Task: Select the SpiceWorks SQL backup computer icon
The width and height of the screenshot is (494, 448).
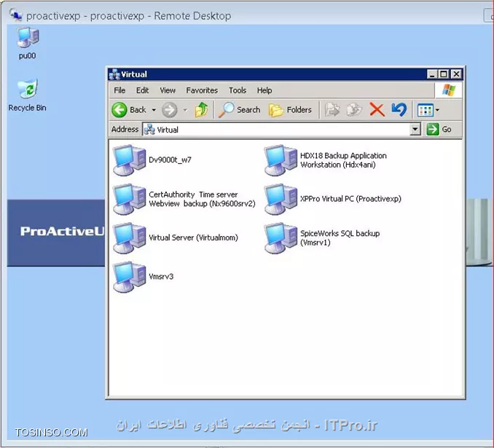Action: 281,238
